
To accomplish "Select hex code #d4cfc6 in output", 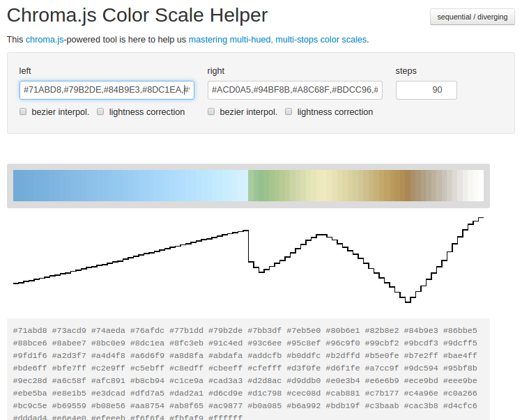I will [x=460, y=406].
